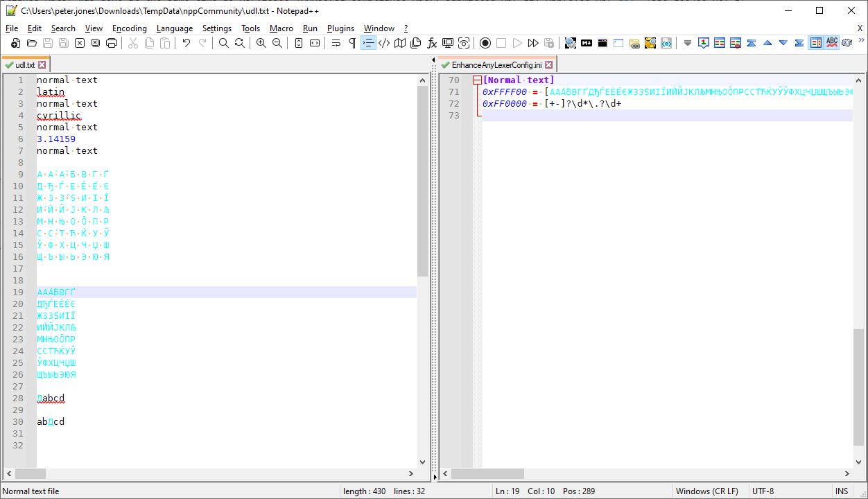Click 0xFF0000 value on line 72
Viewport: 868px width, 499px height.
tap(505, 103)
